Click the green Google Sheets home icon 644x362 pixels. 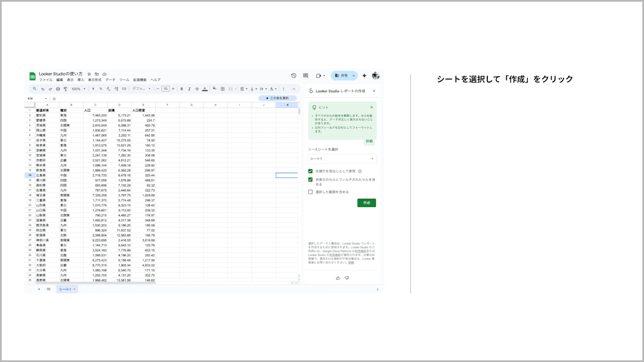pos(32,76)
